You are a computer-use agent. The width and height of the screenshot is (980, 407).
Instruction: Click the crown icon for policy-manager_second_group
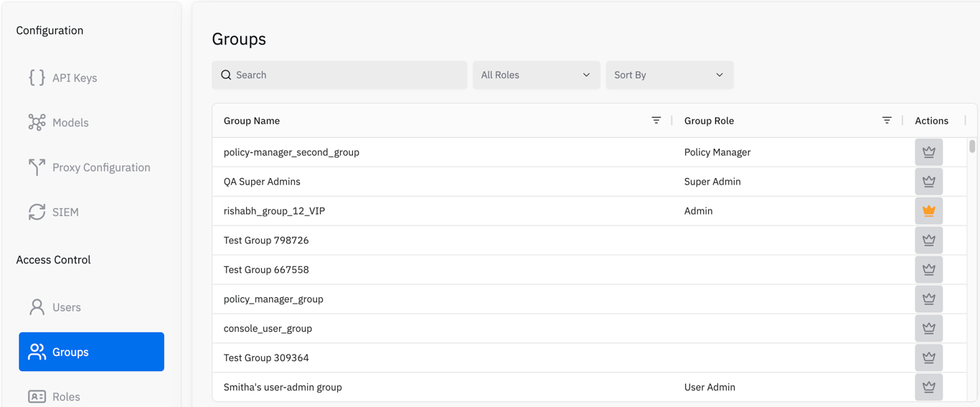pos(928,152)
